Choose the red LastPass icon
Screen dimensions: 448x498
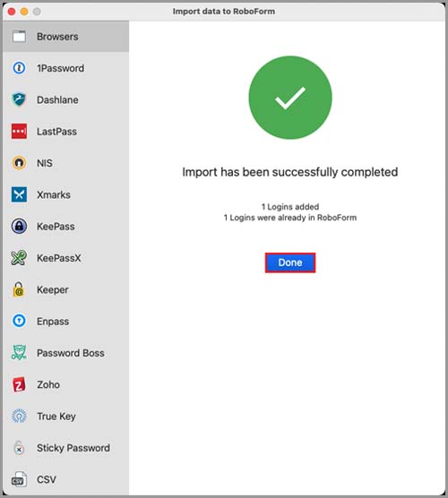tap(19, 131)
